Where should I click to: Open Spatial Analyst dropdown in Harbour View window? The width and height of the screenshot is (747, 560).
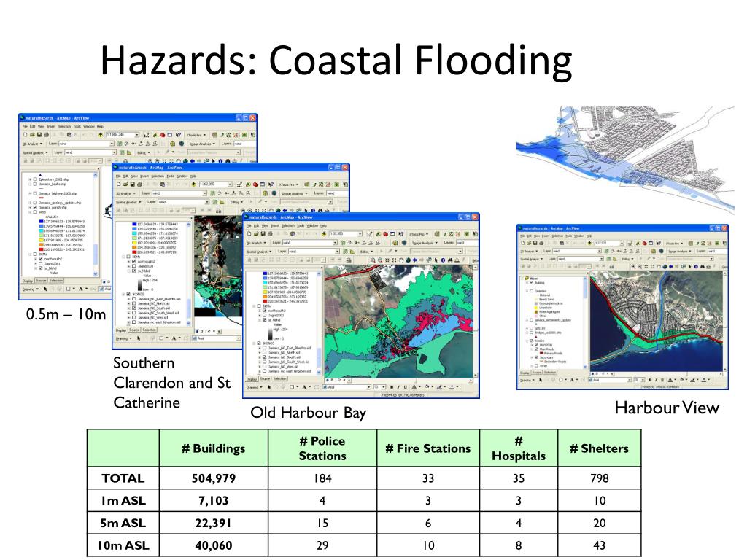pyautogui.click(x=532, y=259)
